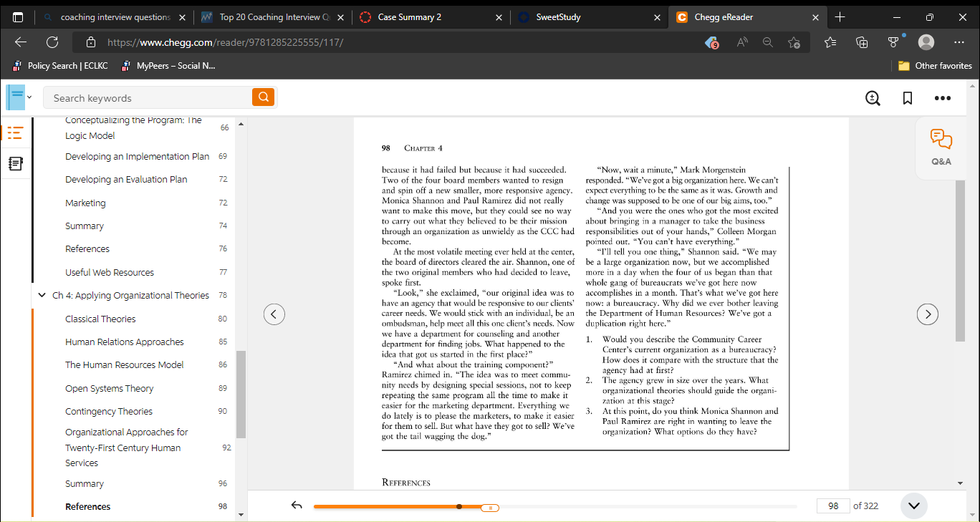Bookmark this page

(x=908, y=98)
